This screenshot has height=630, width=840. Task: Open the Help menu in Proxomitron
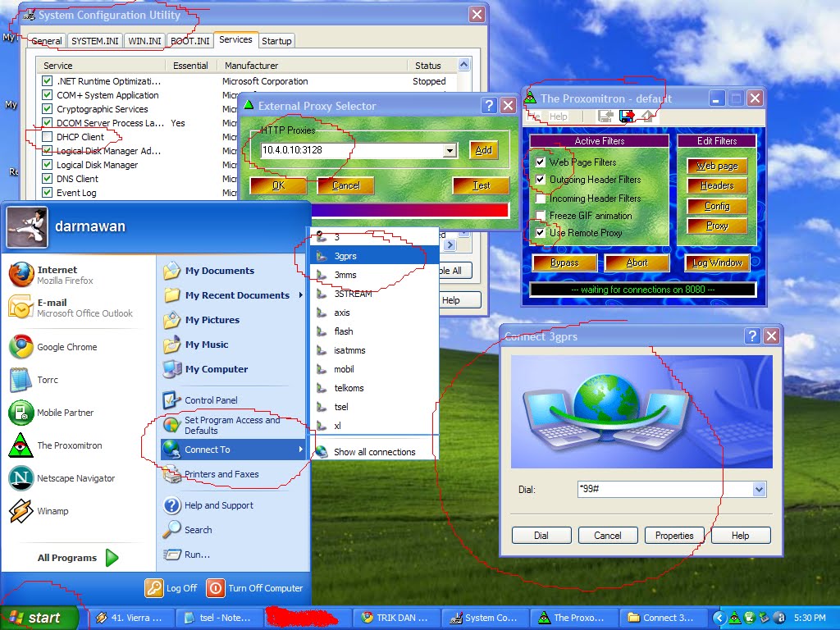[560, 116]
